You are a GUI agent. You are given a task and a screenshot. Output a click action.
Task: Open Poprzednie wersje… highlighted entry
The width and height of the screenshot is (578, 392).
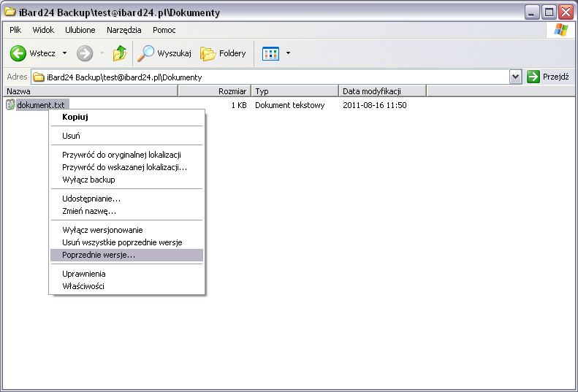(x=127, y=255)
